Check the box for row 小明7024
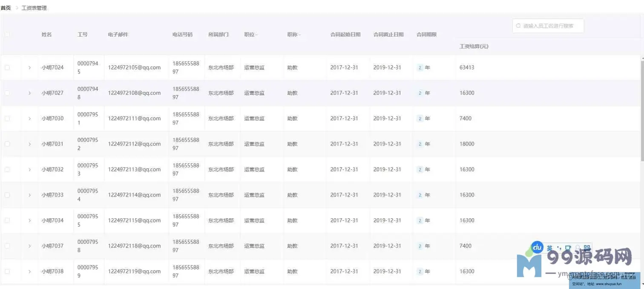Screen dimensions: 644x289 7,67
